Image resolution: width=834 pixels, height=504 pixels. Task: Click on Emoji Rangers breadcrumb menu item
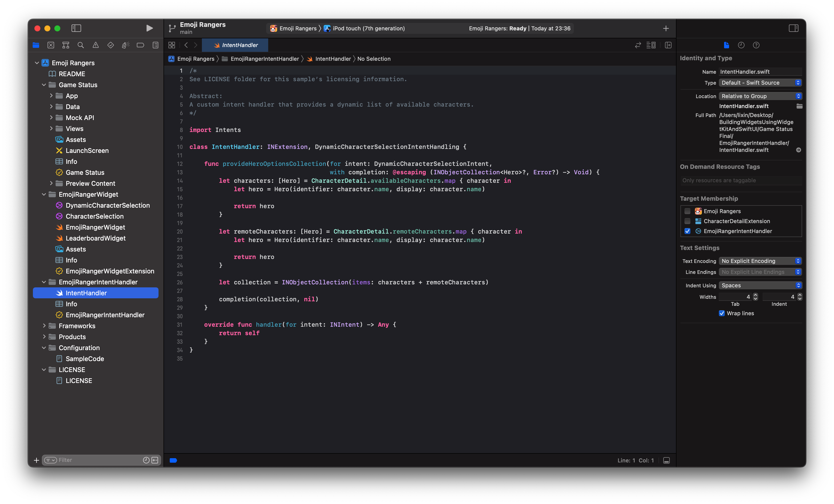point(195,58)
